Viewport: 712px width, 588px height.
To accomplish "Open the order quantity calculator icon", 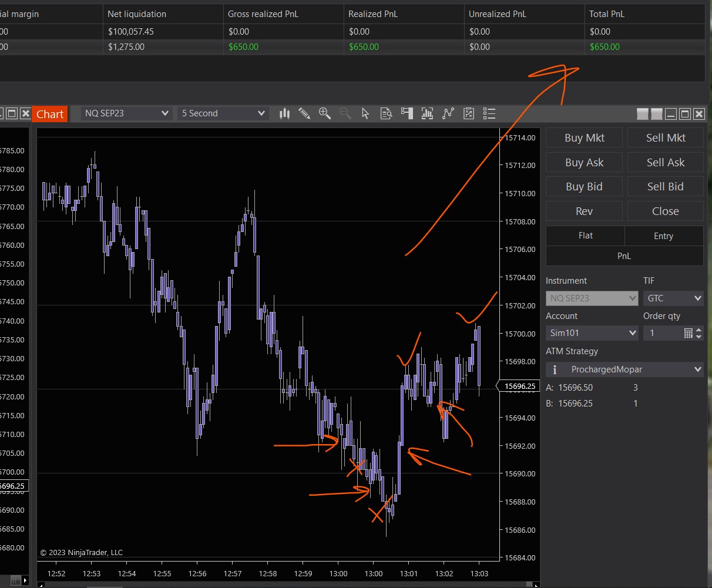I will tap(689, 333).
